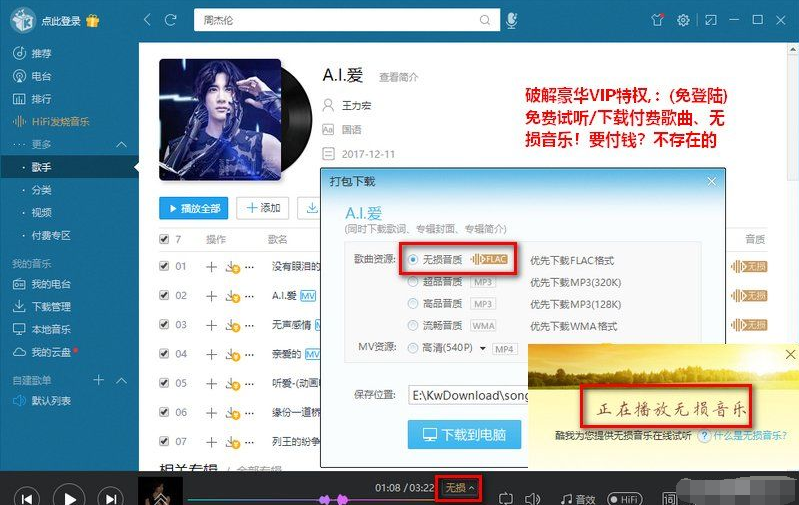The width and height of the screenshot is (799, 505).
Task: Click the gift box icon near login
Action: click(x=92, y=21)
